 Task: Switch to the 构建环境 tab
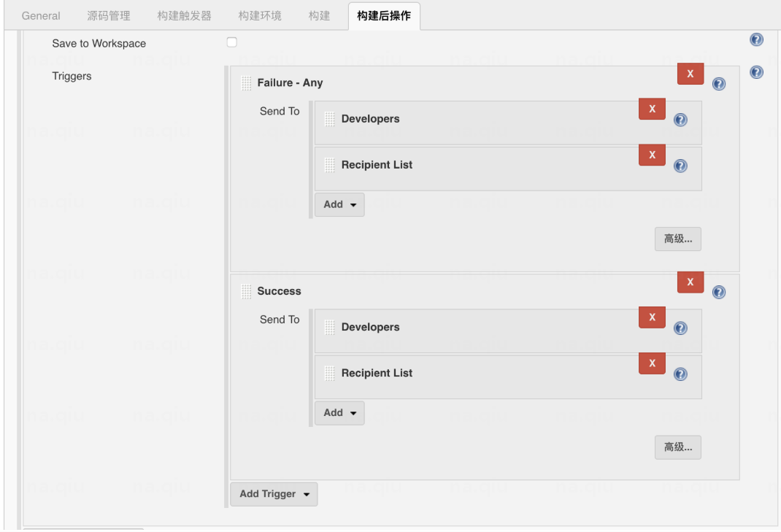[260, 16]
